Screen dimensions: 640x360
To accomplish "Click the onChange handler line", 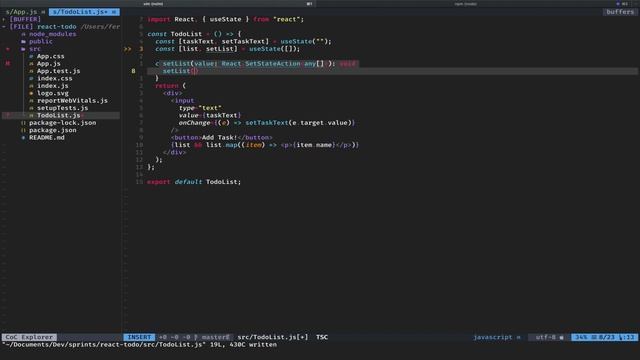I will click(267, 122).
